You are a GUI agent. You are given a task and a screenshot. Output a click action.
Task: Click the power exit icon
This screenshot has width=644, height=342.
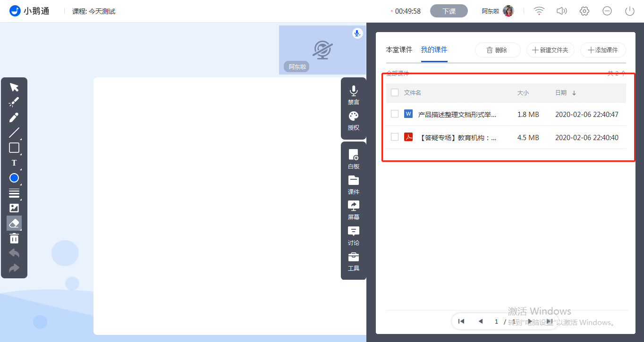[x=629, y=11]
